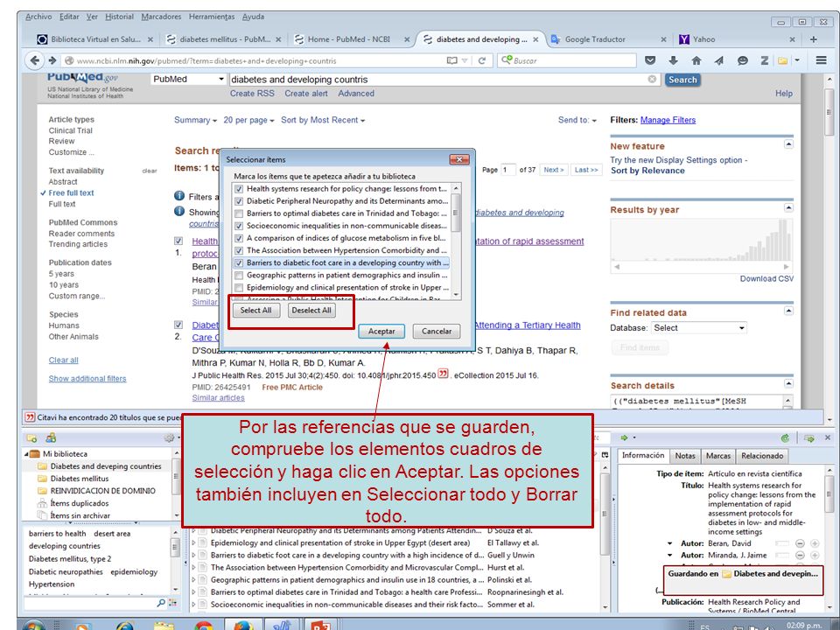Viewport: 840px width, 630px height.
Task: Open the Historial menu
Action: [120, 17]
